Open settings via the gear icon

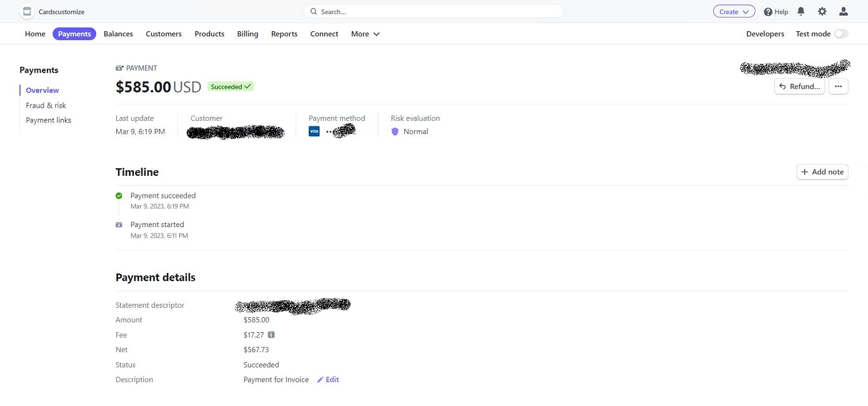(x=822, y=11)
